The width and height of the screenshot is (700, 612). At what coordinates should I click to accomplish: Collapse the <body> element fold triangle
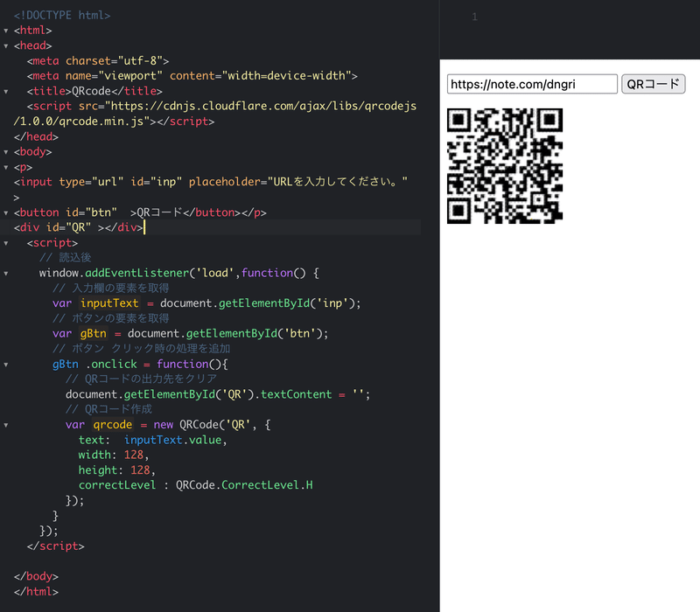(x=6, y=151)
